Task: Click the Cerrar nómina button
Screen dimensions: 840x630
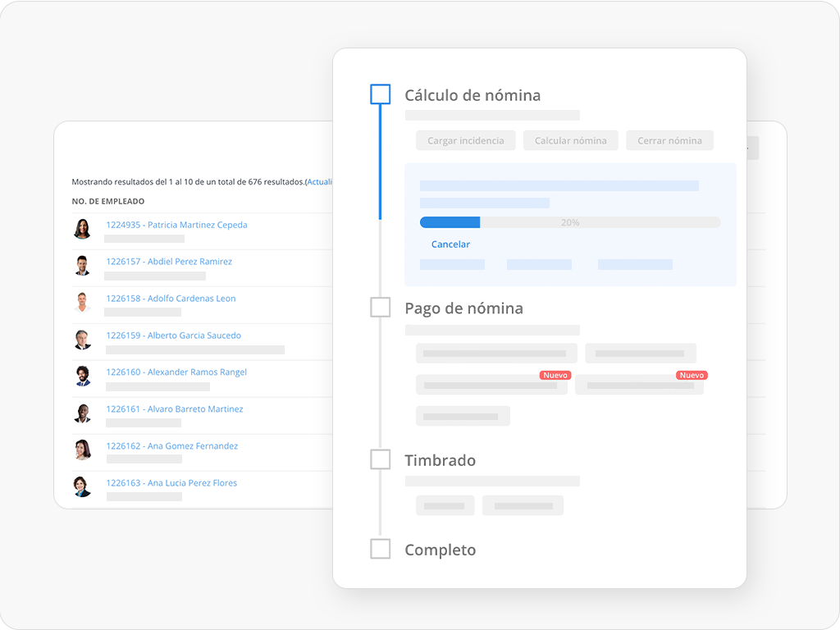Action: (669, 140)
